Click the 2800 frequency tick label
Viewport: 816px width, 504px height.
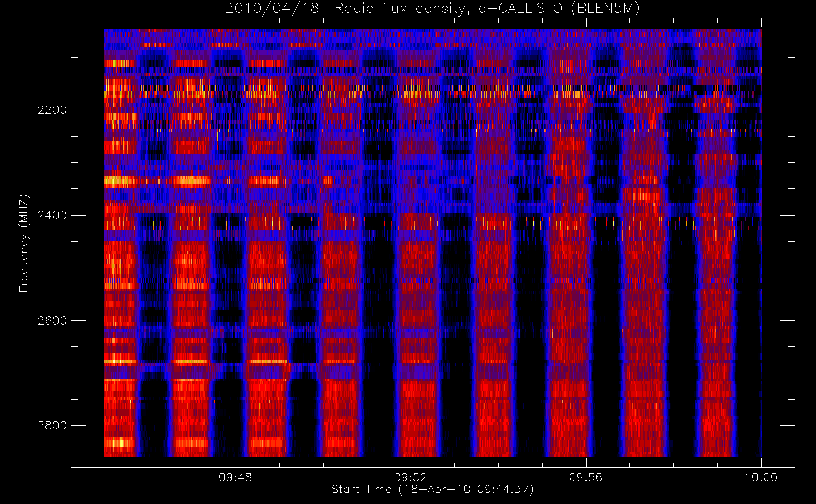[x=52, y=426]
